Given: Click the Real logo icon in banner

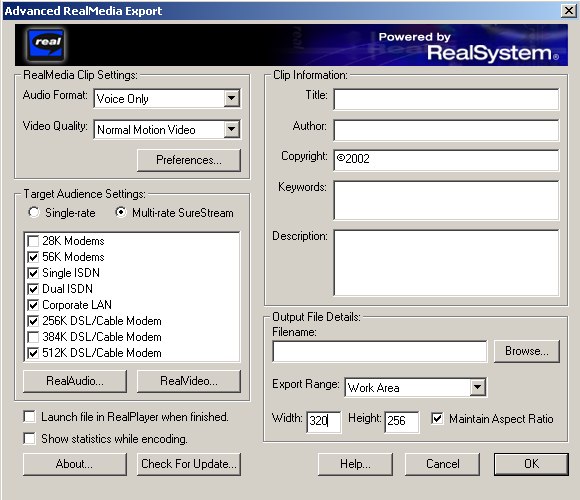Looking at the screenshot, I should [x=46, y=44].
